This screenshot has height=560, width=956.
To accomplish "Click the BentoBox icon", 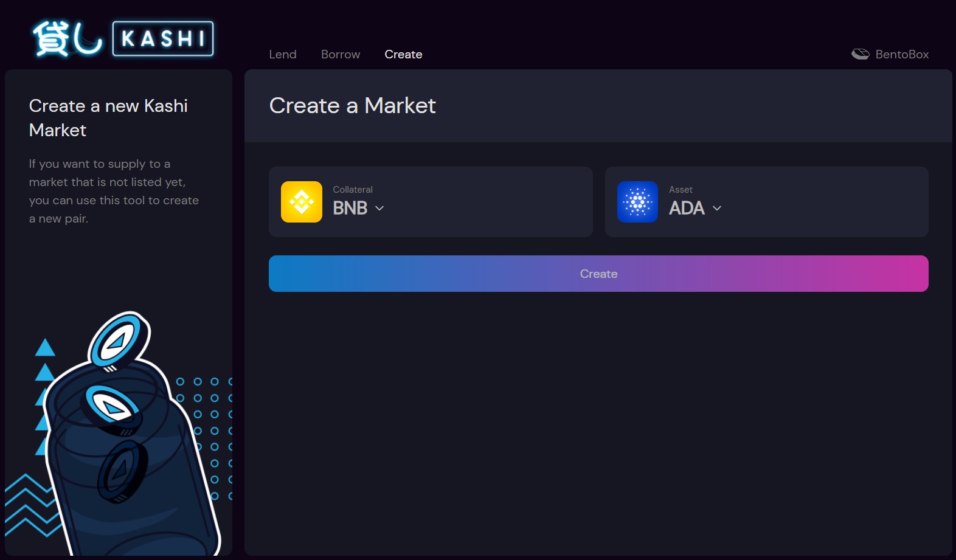I will point(860,54).
